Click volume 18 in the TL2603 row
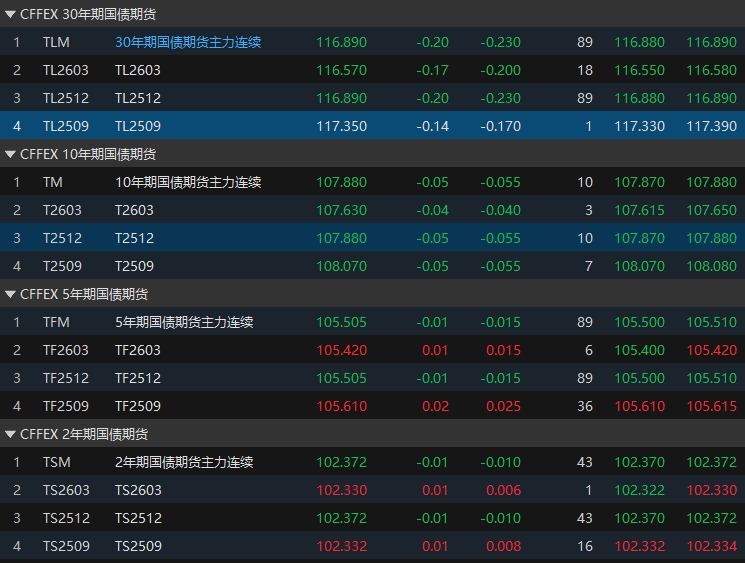 (585, 70)
